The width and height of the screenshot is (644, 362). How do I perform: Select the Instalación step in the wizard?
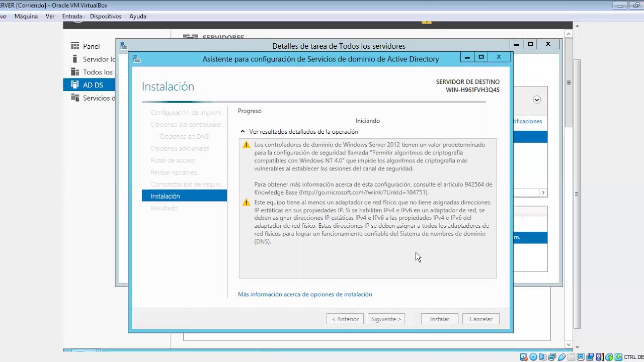pos(184,196)
